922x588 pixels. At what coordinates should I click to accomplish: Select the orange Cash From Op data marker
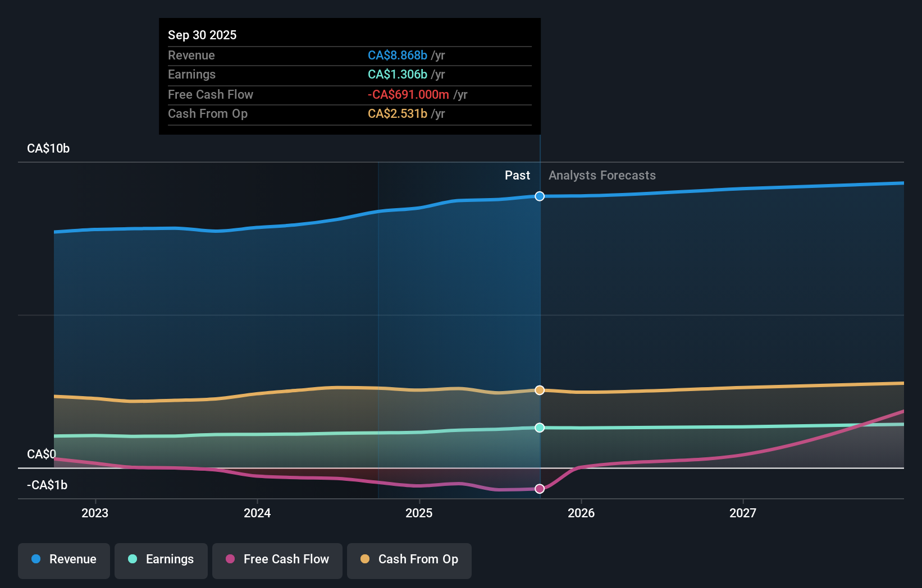tap(540, 390)
